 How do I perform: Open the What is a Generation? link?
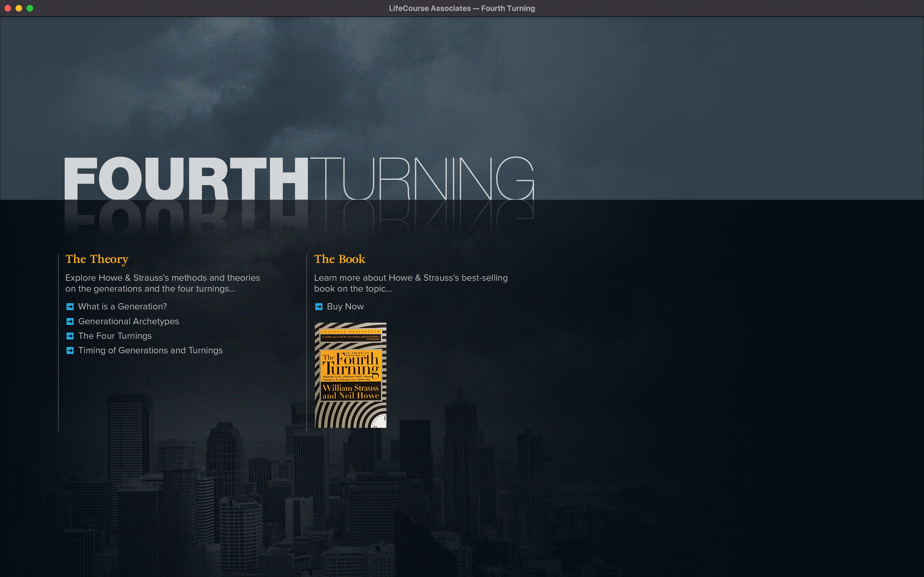click(x=122, y=306)
